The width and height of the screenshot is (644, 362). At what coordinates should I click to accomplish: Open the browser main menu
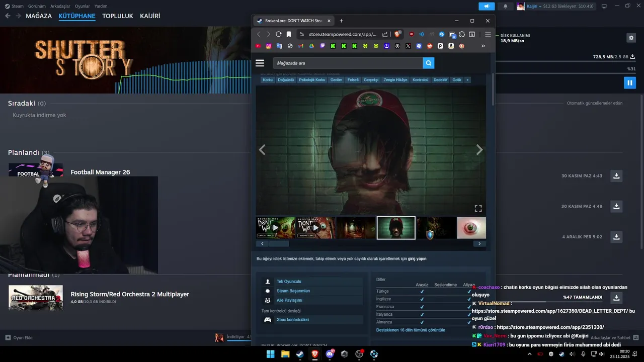[488, 34]
